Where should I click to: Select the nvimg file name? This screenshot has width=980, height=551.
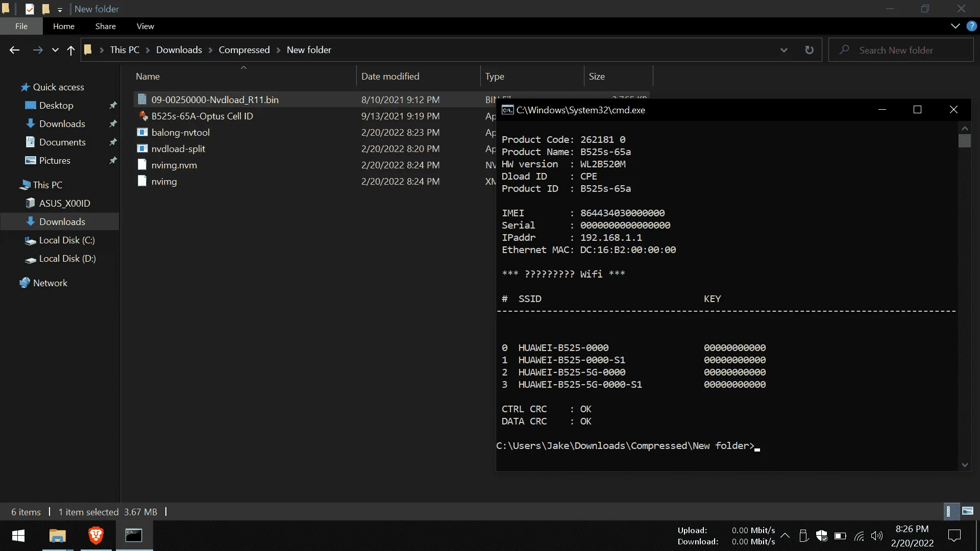tap(164, 182)
